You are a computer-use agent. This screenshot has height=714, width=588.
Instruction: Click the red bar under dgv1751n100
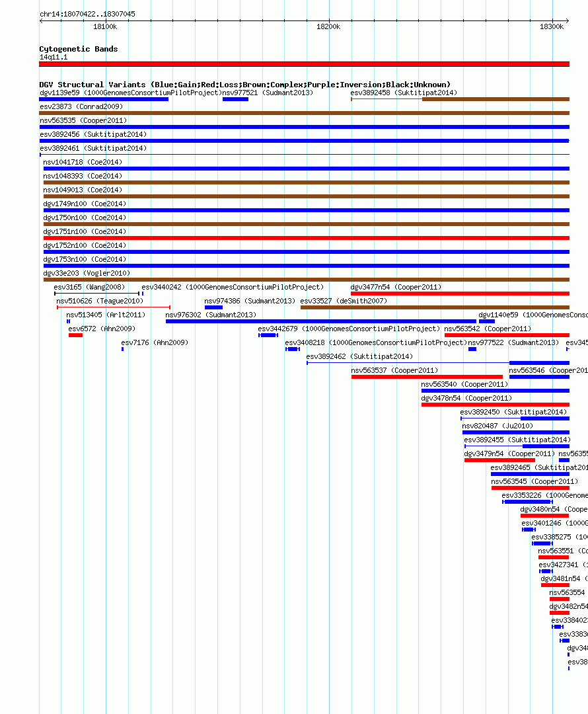(307, 238)
